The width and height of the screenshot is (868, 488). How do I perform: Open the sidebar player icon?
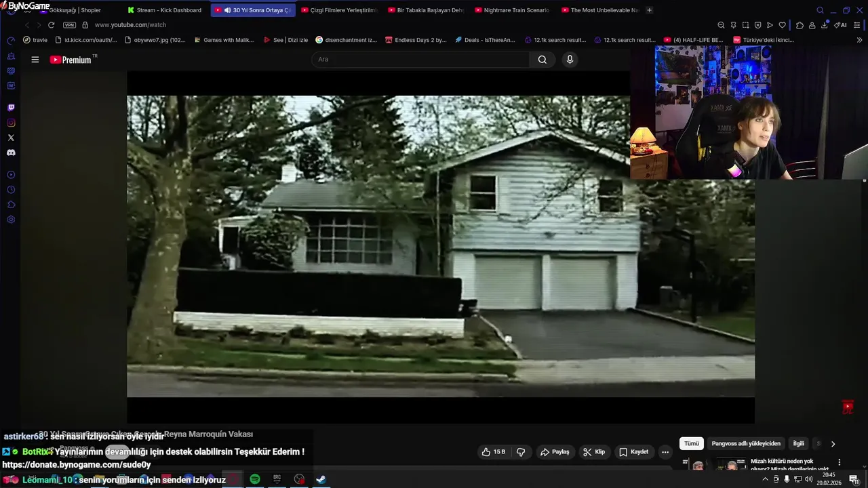(x=11, y=175)
